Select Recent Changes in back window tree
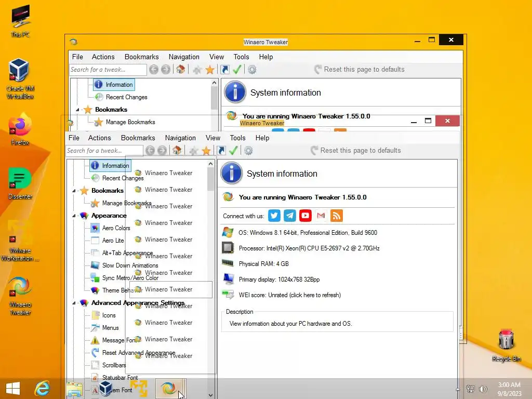This screenshot has width=532, height=399. 122,97
